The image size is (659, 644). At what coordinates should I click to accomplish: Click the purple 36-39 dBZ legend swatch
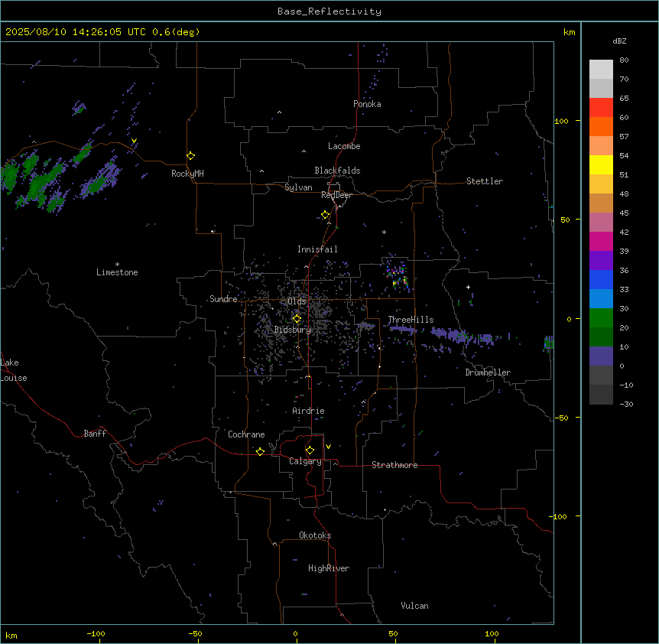601,260
